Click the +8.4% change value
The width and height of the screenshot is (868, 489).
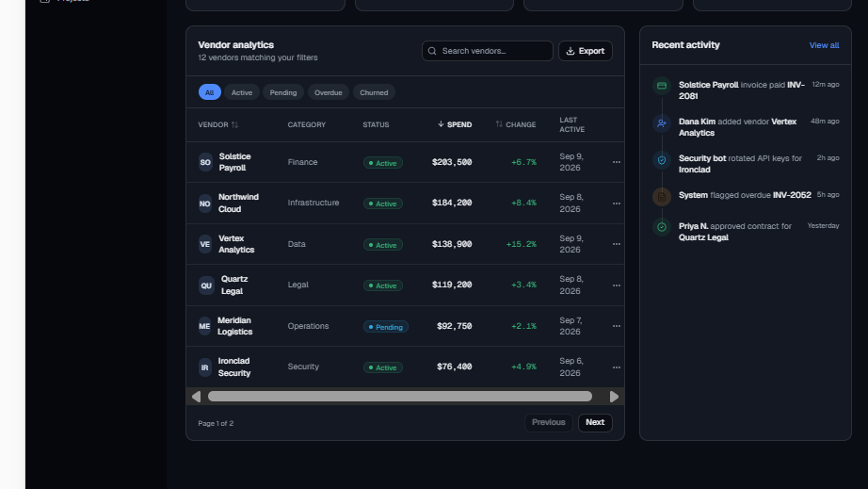tap(523, 203)
